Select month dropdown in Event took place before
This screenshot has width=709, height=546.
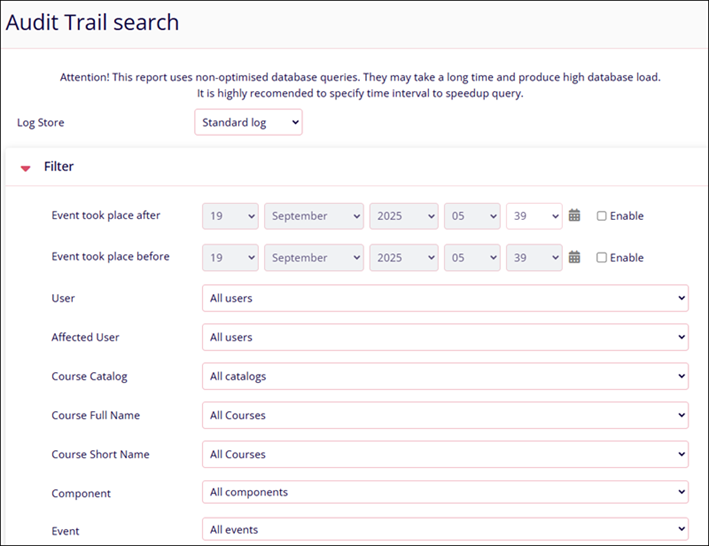pyautogui.click(x=314, y=257)
